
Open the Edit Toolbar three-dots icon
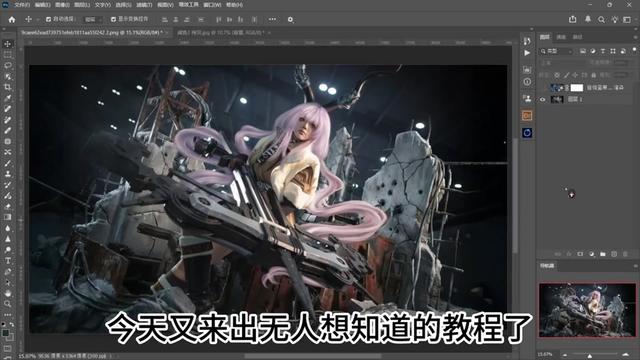(x=7, y=315)
